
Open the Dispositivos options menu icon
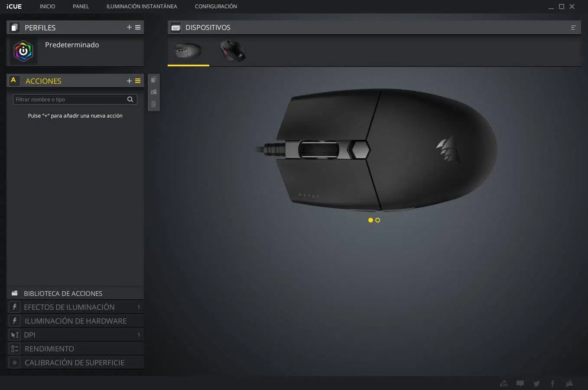click(x=573, y=28)
